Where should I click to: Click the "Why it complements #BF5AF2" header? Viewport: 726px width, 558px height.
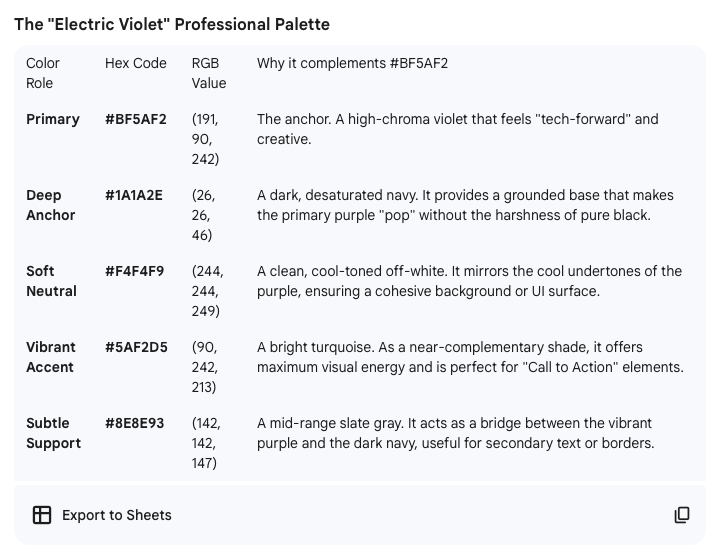[x=352, y=63]
